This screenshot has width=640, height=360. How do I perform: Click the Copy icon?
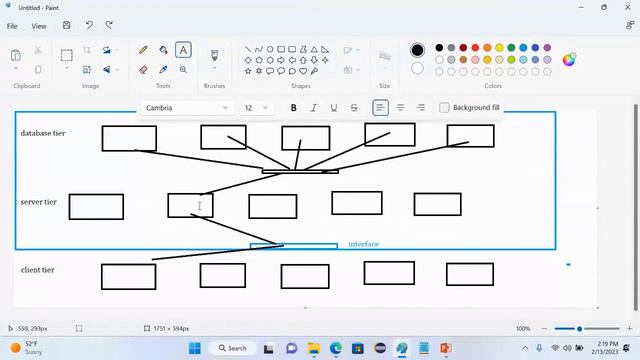(x=38, y=70)
